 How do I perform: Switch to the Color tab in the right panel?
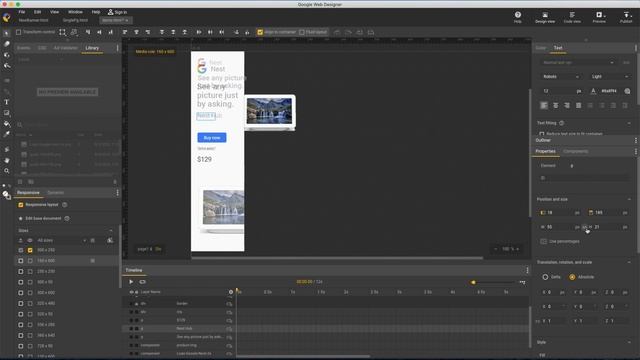(540, 48)
